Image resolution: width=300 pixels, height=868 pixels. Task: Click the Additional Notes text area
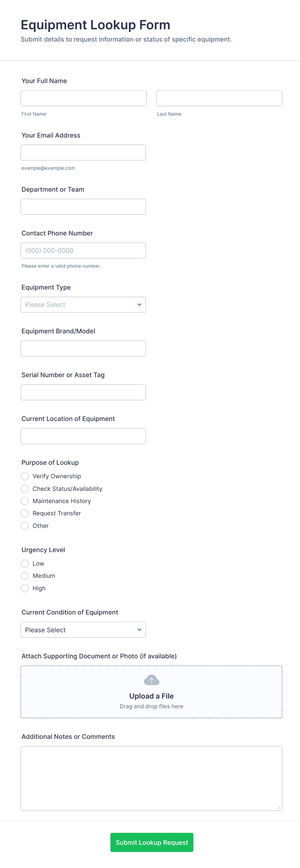pyautogui.click(x=151, y=778)
